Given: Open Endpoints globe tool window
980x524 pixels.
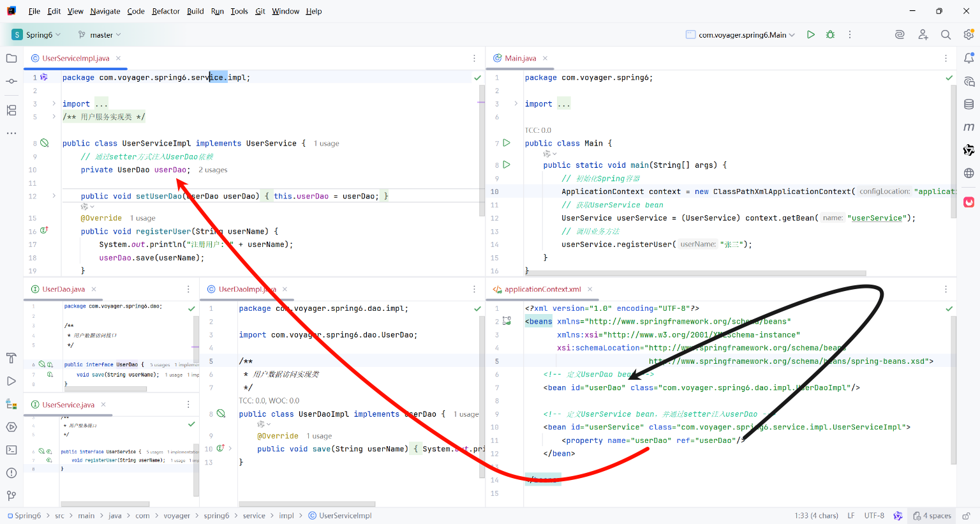Looking at the screenshot, I should [969, 173].
